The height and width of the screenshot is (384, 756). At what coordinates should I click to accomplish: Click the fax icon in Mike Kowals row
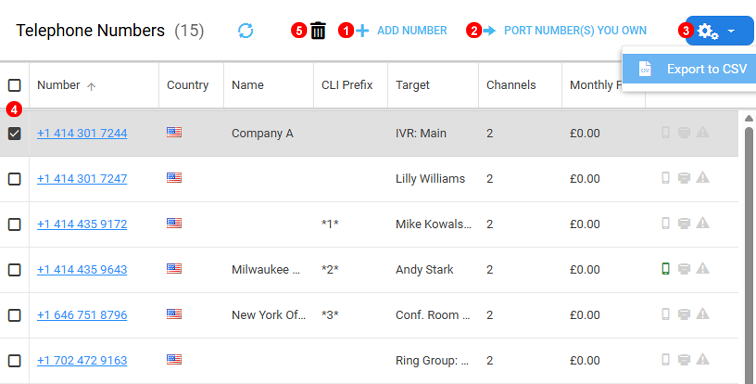[684, 223]
